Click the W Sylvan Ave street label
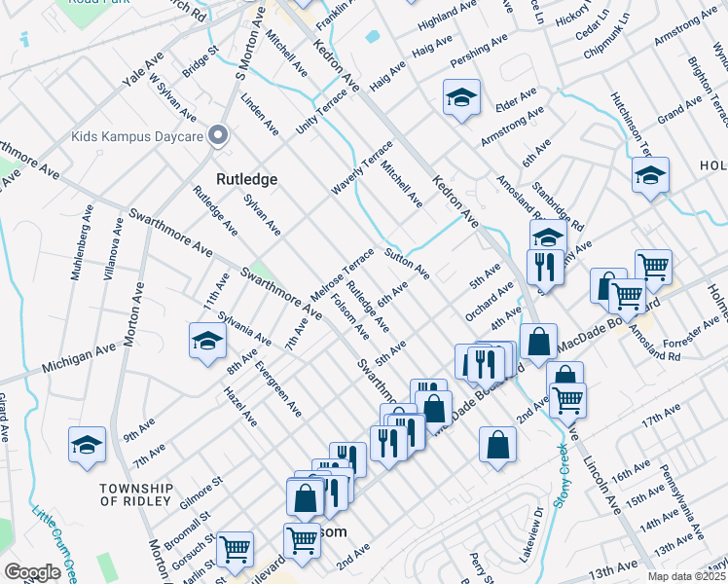This screenshot has height=584, width=728. click(172, 97)
